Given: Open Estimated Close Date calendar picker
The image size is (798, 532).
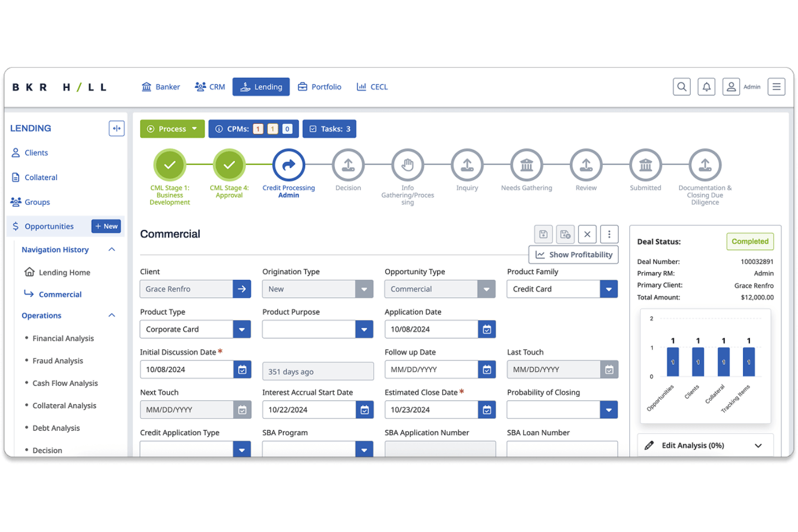Looking at the screenshot, I should pos(487,410).
